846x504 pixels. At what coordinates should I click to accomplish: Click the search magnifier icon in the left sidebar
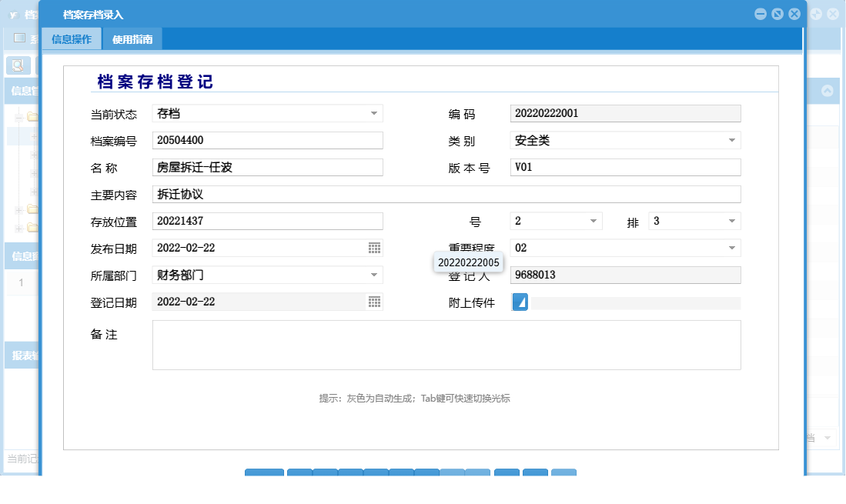pos(19,64)
